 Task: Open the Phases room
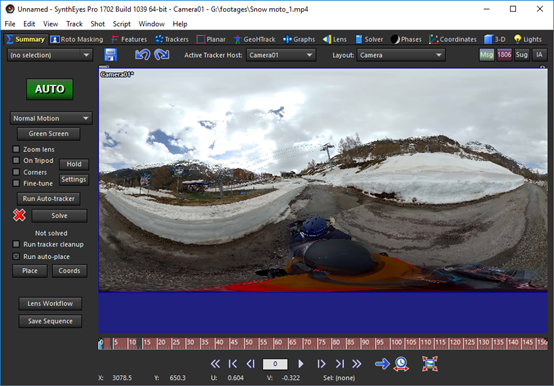(406, 39)
